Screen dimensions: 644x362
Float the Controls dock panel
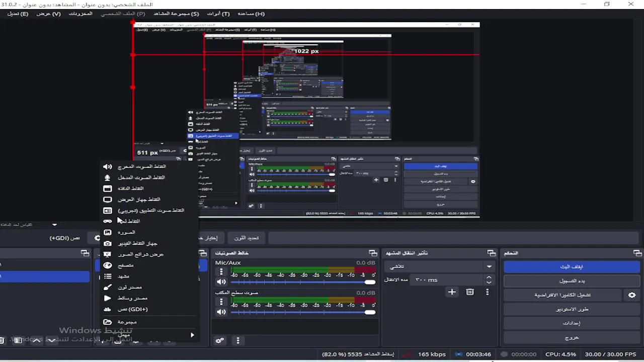(637, 253)
